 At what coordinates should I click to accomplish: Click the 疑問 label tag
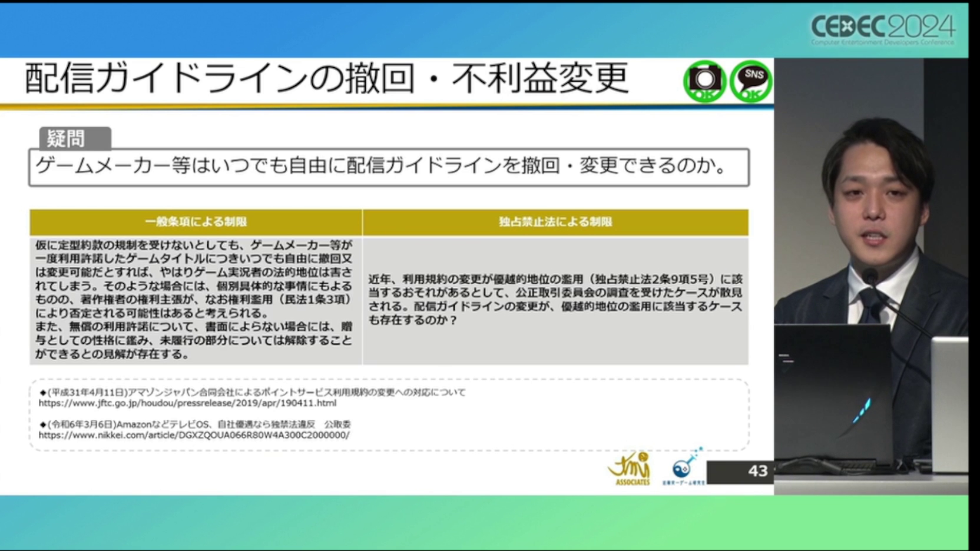coord(74,138)
